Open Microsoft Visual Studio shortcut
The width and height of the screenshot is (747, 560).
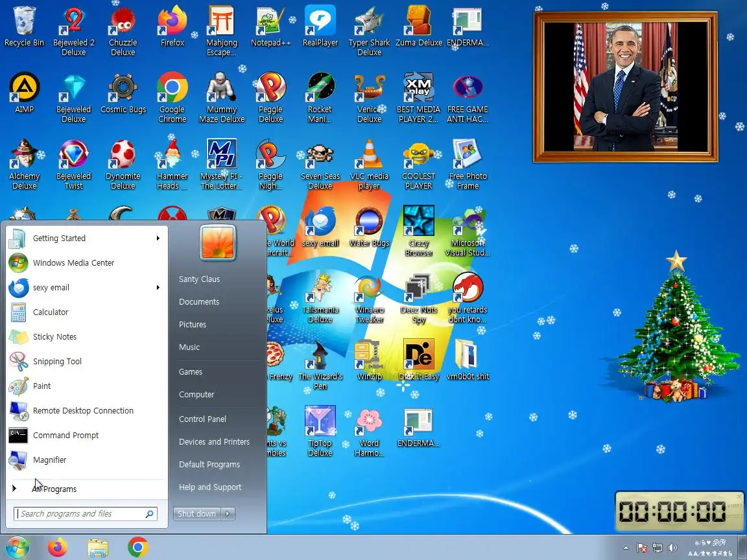pos(468,231)
